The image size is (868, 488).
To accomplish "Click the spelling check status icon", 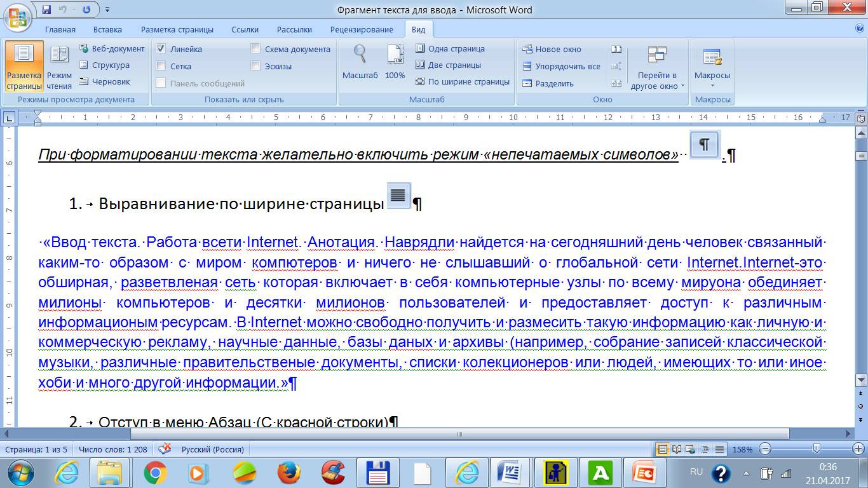I will click(165, 449).
